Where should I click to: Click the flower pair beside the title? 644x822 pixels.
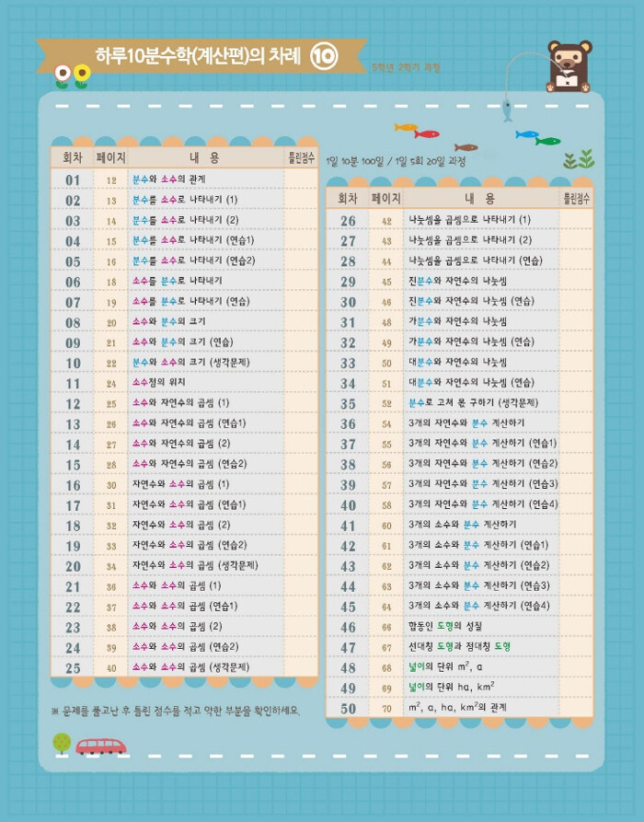click(x=71, y=76)
